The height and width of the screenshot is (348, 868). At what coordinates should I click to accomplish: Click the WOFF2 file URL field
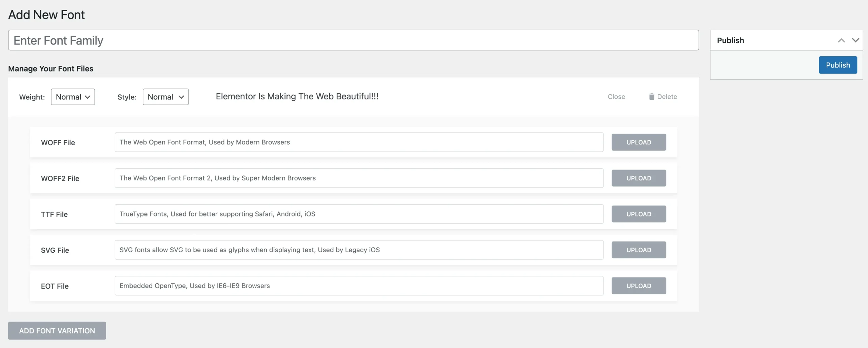point(359,178)
